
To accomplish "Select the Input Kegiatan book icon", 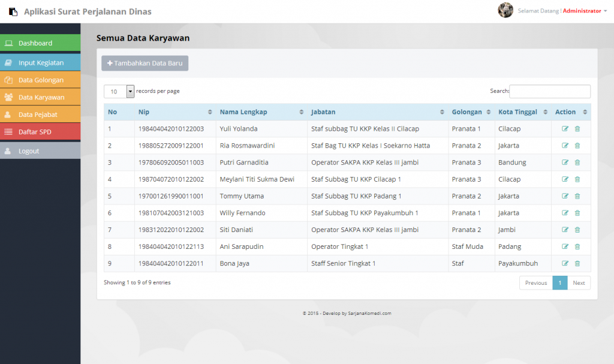I will click(x=10, y=62).
